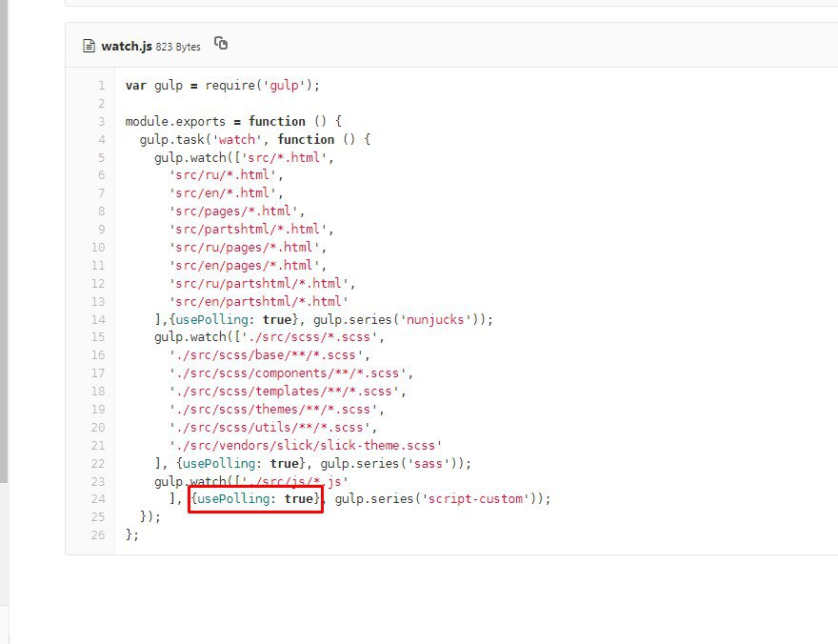
Task: Select the watch.js file name
Action: pos(127,47)
